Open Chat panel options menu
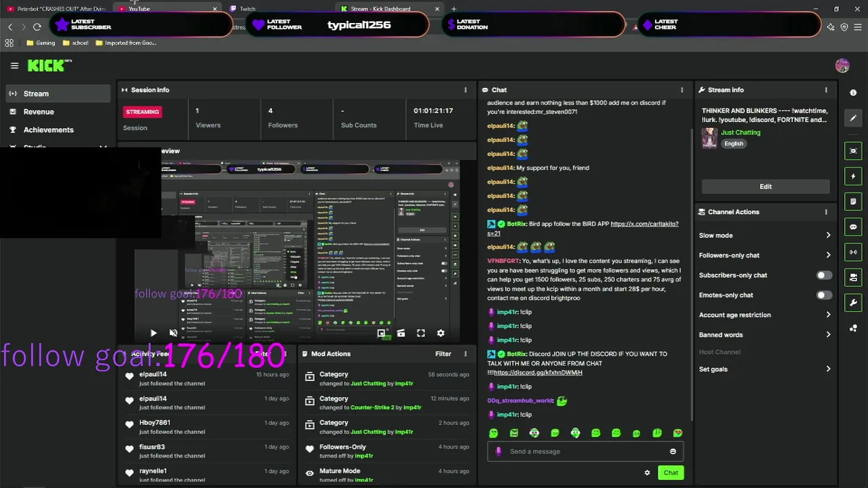This screenshot has width=868, height=488. point(682,89)
